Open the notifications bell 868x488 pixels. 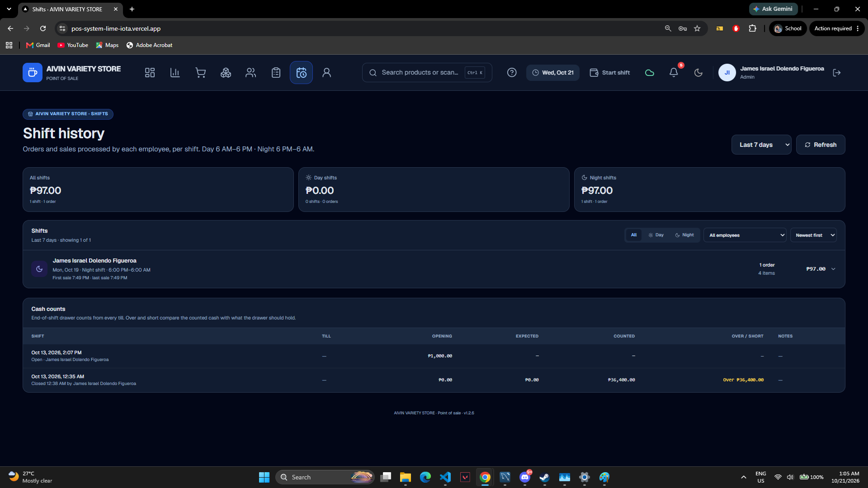click(x=674, y=73)
